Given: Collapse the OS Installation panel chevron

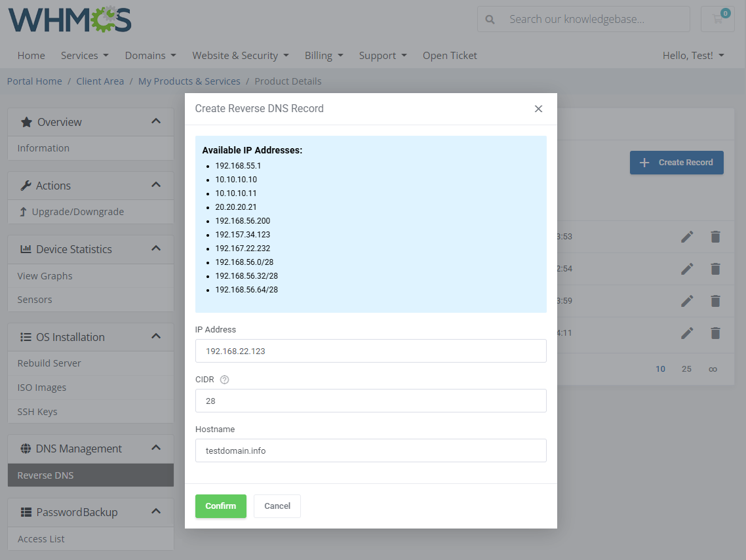Looking at the screenshot, I should [156, 336].
